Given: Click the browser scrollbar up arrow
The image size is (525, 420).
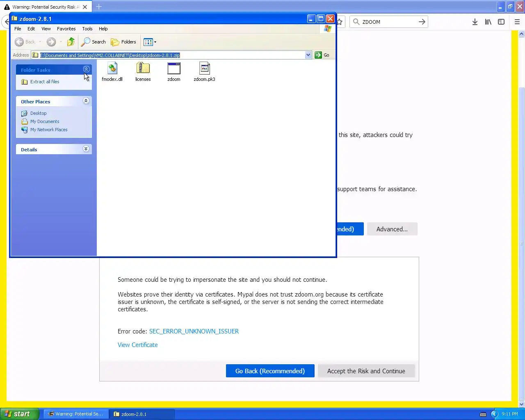Looking at the screenshot, I should click(x=522, y=34).
